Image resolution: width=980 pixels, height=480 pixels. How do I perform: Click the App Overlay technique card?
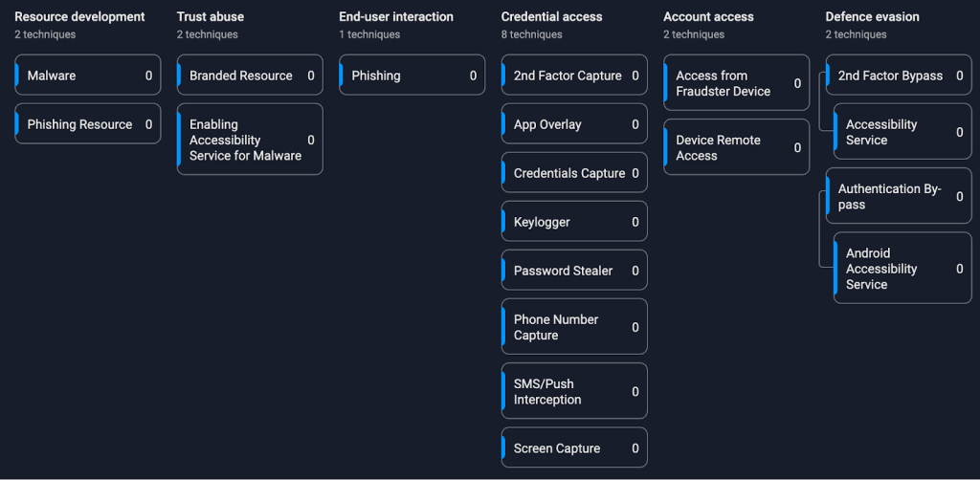click(574, 124)
